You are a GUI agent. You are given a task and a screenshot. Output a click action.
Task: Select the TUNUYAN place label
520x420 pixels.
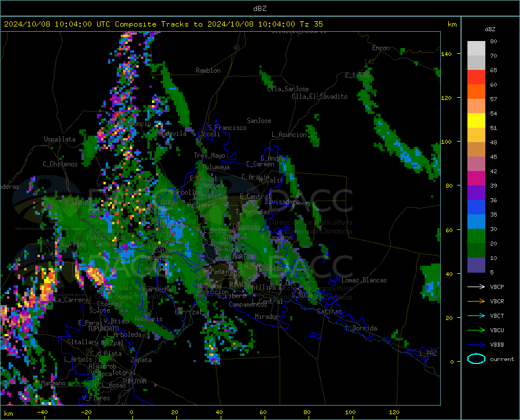tap(134, 381)
